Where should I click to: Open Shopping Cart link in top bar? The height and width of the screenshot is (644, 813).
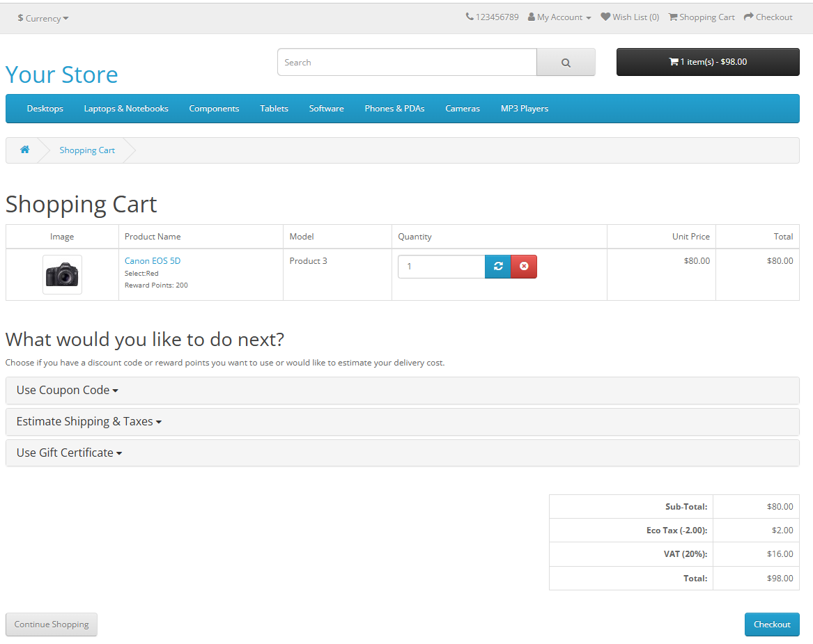pos(702,17)
